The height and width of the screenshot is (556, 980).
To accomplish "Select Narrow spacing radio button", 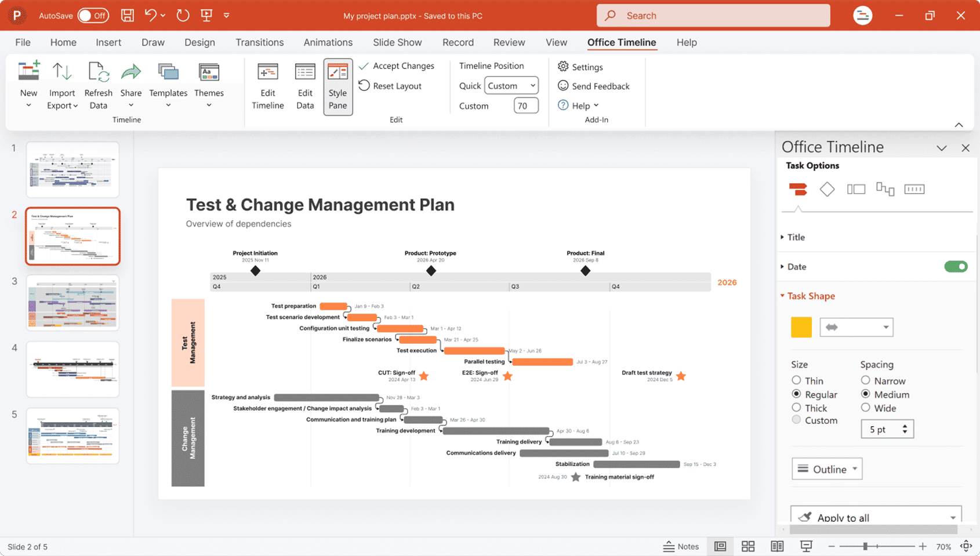I will (865, 380).
